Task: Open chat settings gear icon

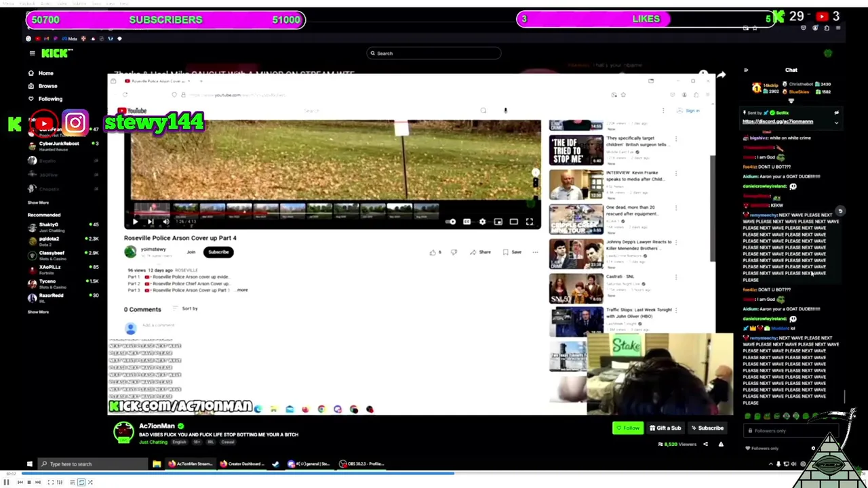Action: click(813, 448)
